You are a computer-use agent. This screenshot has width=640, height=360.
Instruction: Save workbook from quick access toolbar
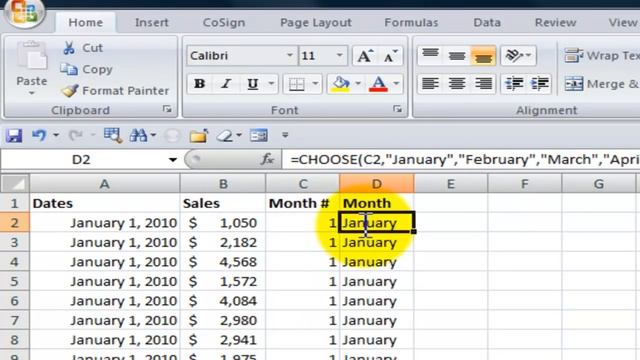[x=14, y=136]
